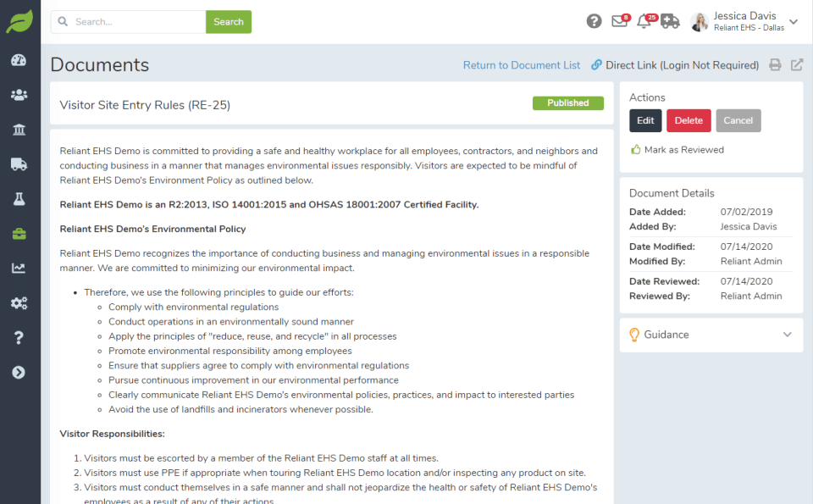Print the document using printer icon

[775, 65]
